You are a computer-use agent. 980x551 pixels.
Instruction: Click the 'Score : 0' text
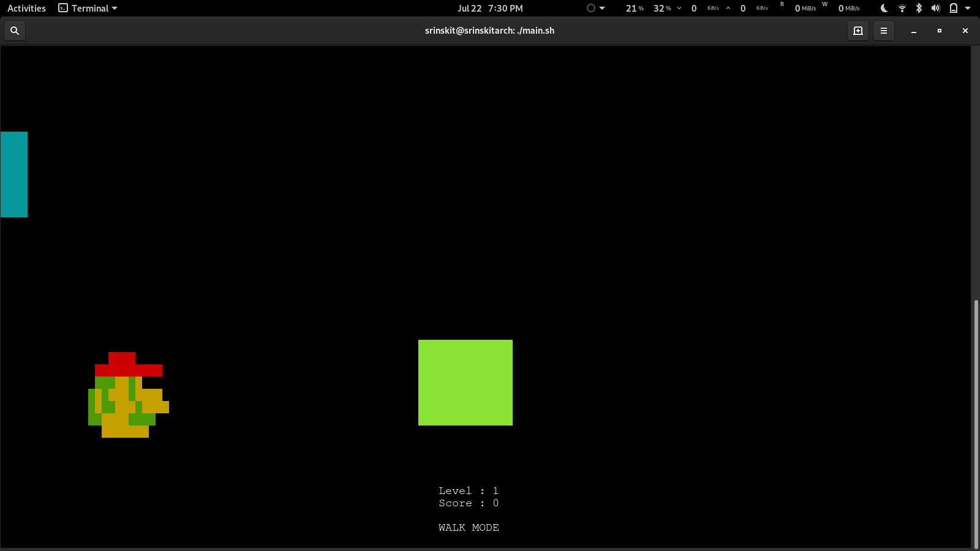469,503
